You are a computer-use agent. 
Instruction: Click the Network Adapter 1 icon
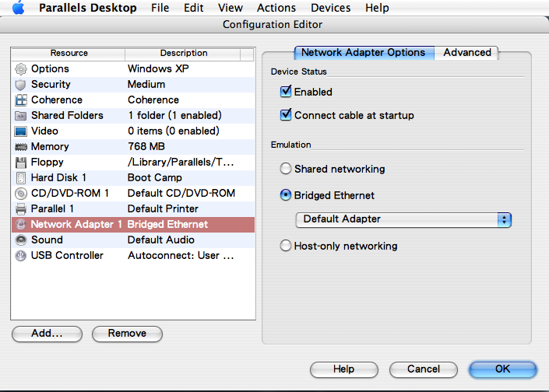21,225
